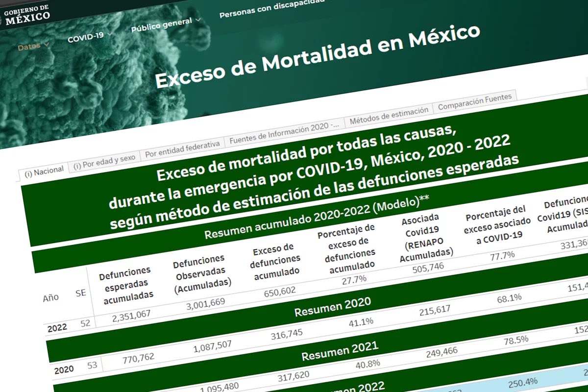The height and width of the screenshot is (392, 588).
Task: Click the Año column header
Action: point(51,297)
